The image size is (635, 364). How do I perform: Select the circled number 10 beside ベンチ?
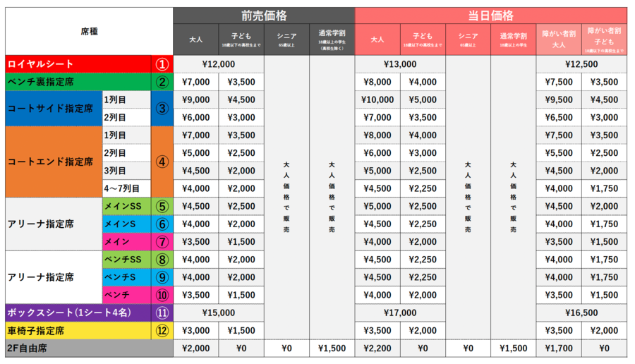click(162, 295)
